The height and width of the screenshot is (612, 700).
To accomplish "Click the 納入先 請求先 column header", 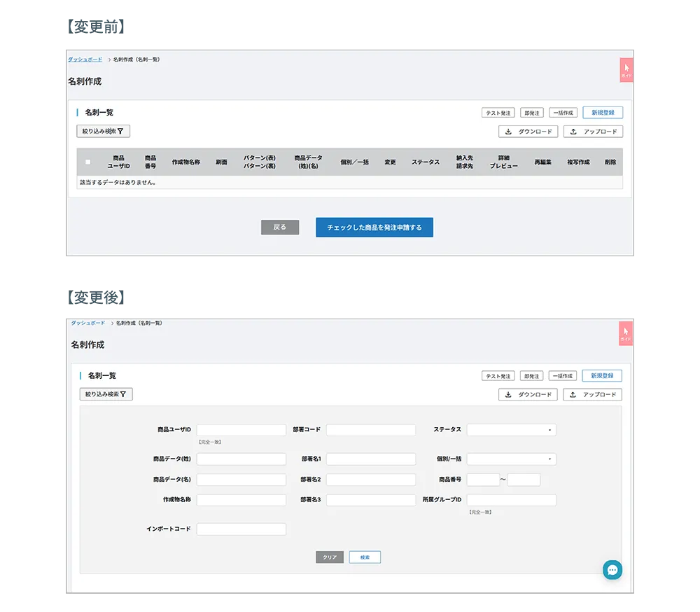I will click(465, 162).
